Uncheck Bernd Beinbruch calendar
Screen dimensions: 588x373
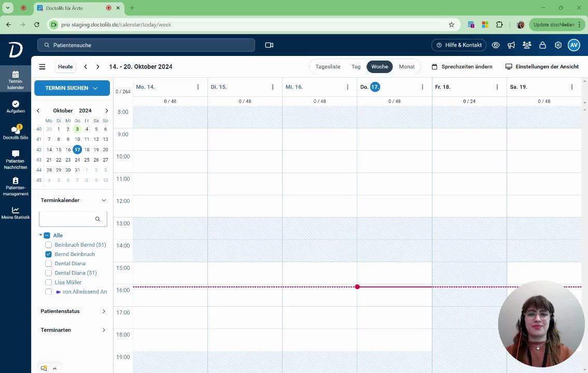pos(48,254)
